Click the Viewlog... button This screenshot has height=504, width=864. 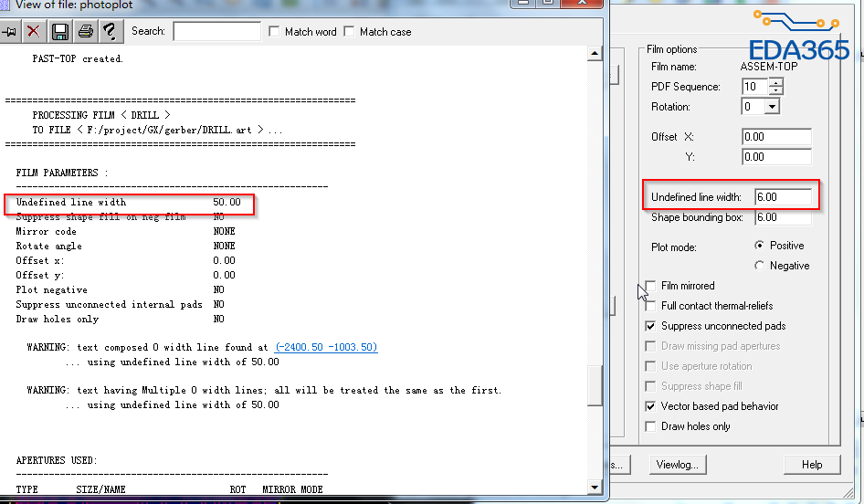677,465
